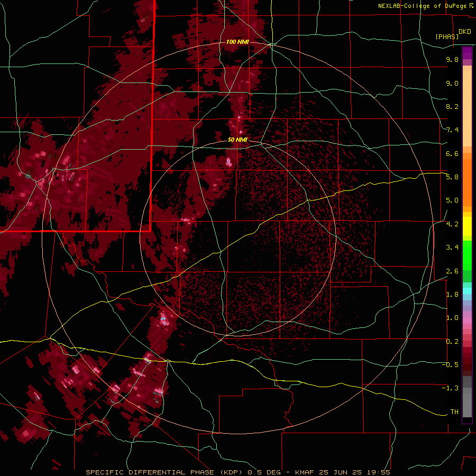Click the -1.3 value on color scale
This screenshot has width=476, height=476.
[450, 388]
